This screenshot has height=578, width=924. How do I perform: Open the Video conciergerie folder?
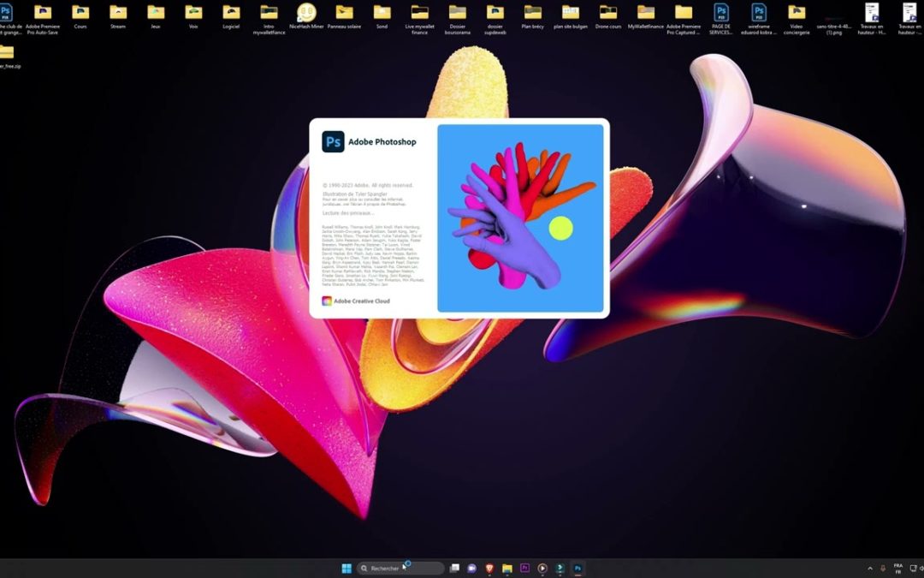[797, 18]
